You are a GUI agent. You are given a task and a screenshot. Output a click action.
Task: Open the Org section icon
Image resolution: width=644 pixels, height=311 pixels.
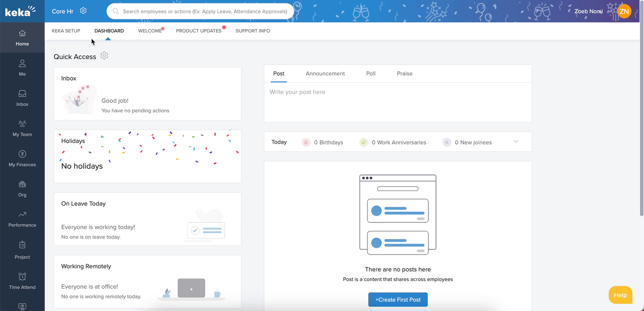coord(22,188)
